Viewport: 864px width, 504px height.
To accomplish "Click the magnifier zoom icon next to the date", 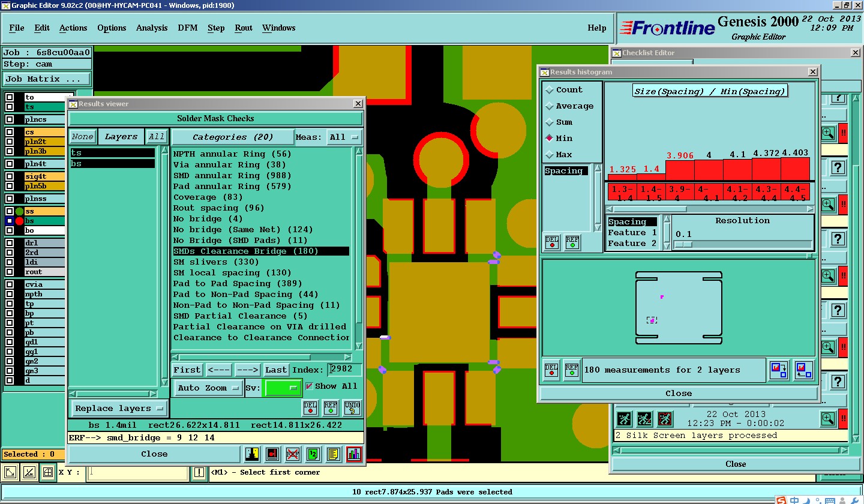I will [827, 418].
